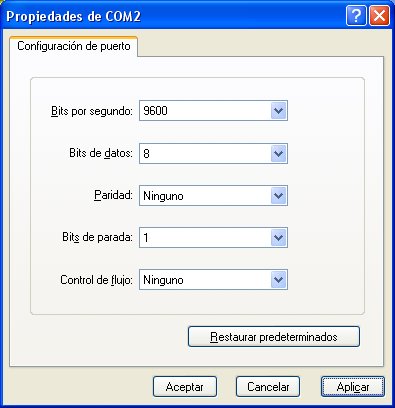Screen dimensions: 395x408
Task: Click the Control de flujo label
Action: [96, 280]
